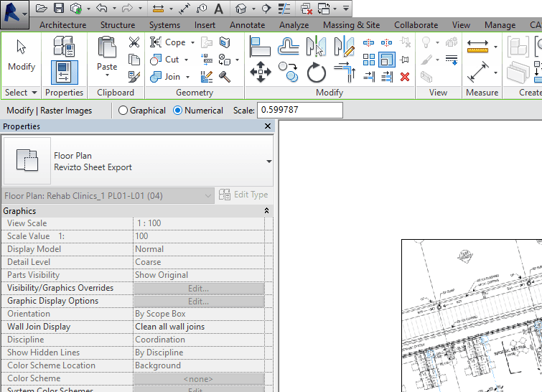Select the Numerical scale radio button
This screenshot has height=392, width=542.
pyautogui.click(x=177, y=111)
